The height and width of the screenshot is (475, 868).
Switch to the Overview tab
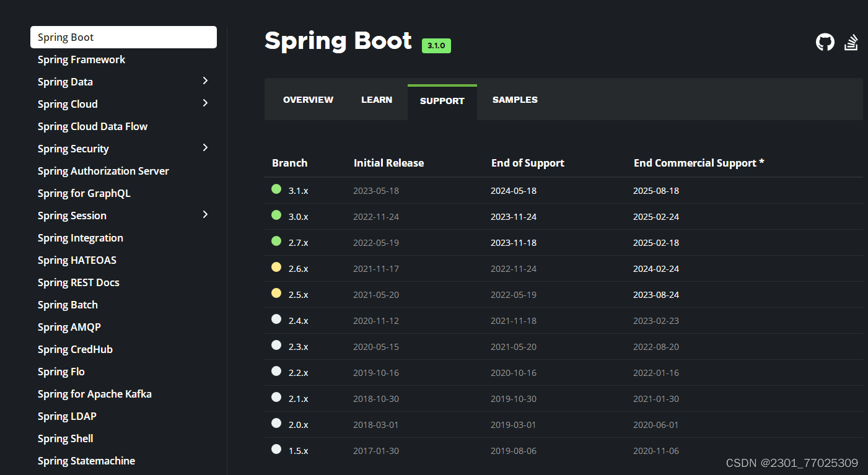(308, 100)
